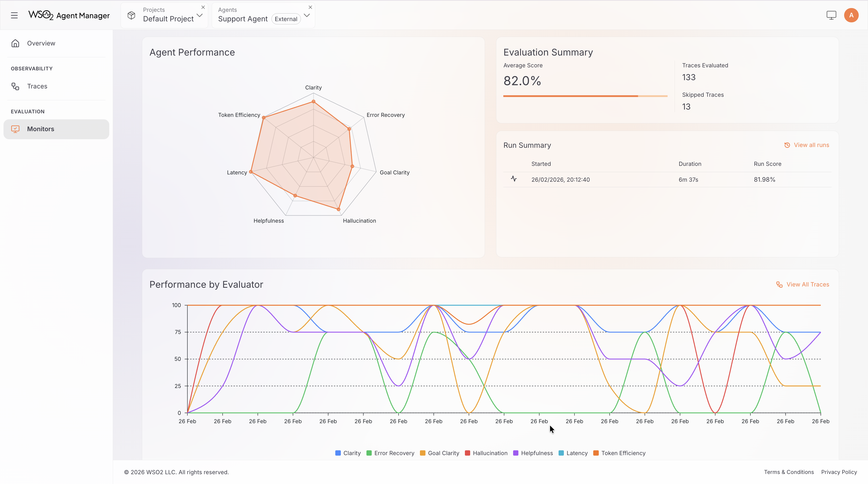868x484 pixels.
Task: Select the Overview home icon in sidebar
Action: [x=15, y=43]
